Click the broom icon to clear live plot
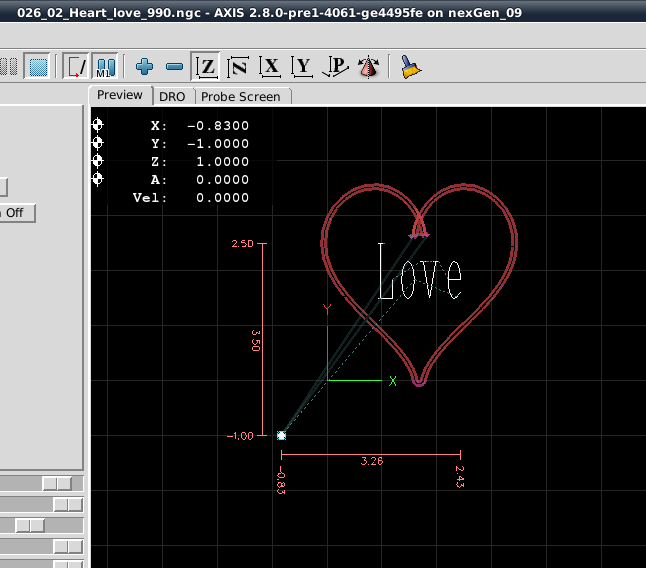 (410, 67)
